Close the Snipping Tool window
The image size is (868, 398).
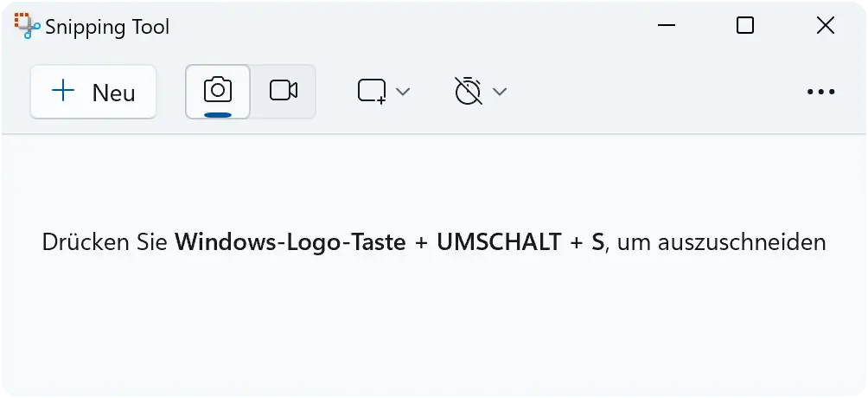pos(826,25)
